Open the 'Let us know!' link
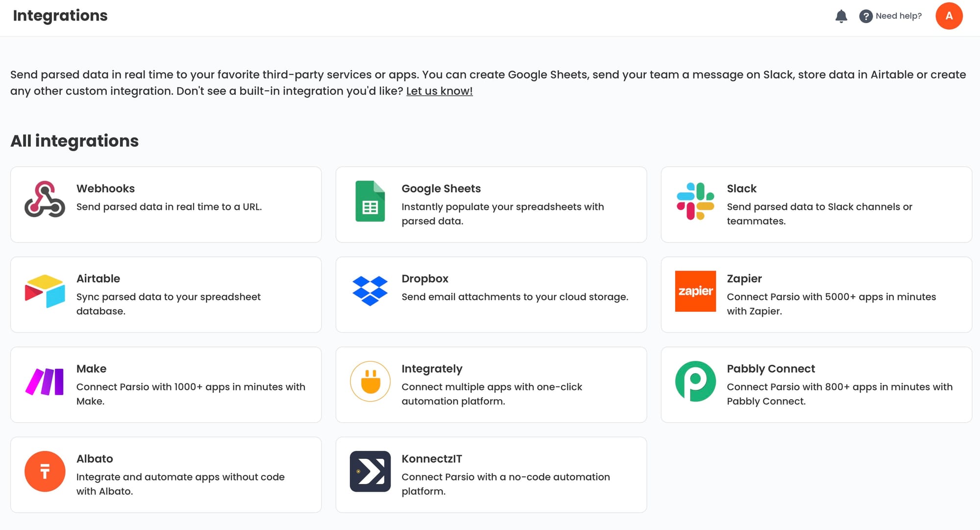This screenshot has width=980, height=530. pyautogui.click(x=439, y=91)
